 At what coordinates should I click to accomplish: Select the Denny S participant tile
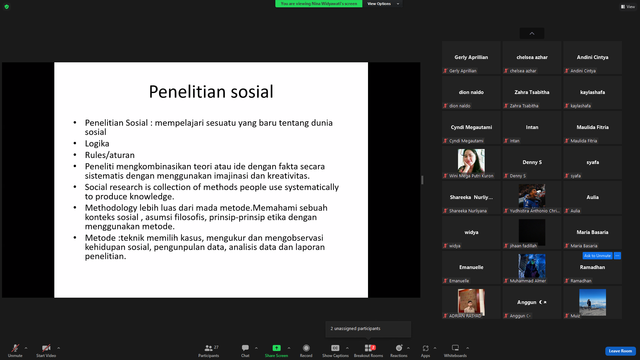click(532, 162)
